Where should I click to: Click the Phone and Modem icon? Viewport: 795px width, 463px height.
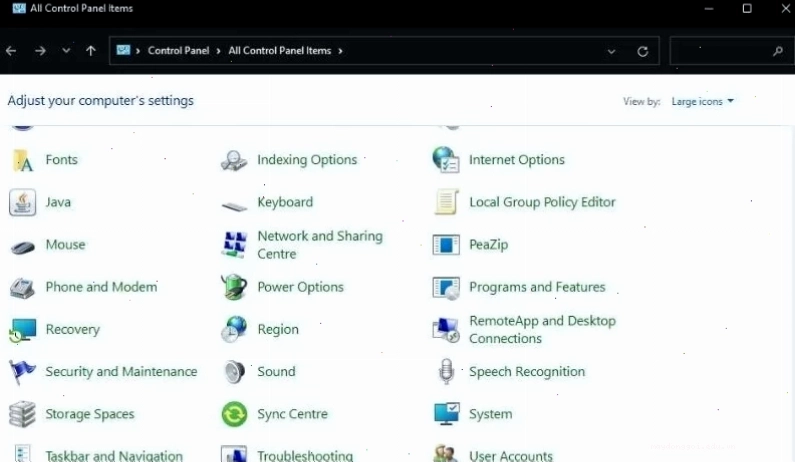(x=22, y=288)
